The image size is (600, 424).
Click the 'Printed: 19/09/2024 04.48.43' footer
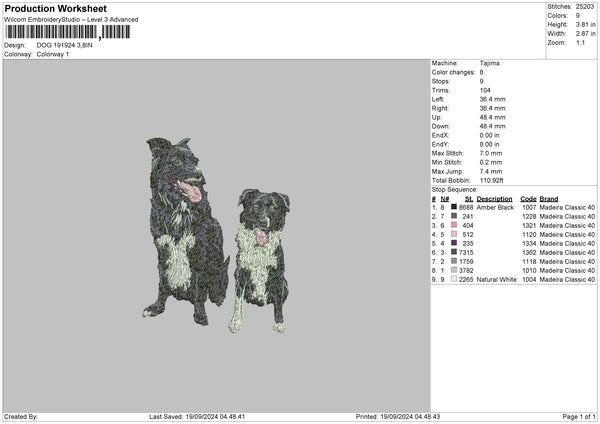pyautogui.click(x=398, y=416)
